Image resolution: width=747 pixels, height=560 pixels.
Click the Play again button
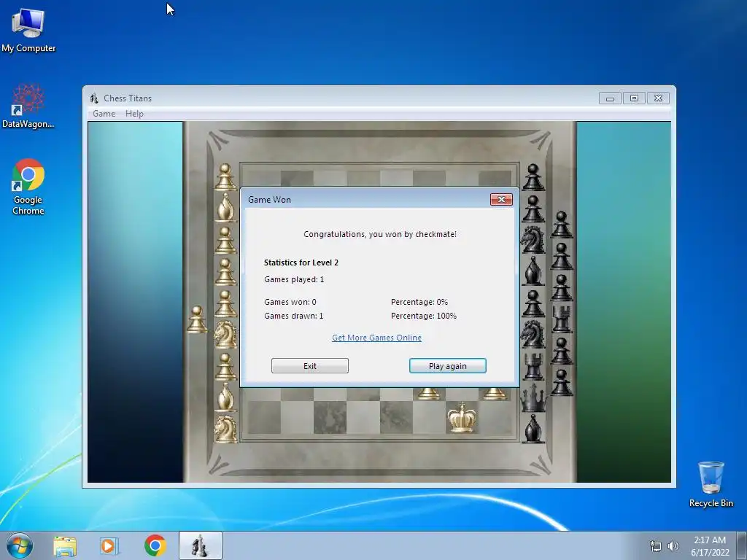tap(447, 366)
